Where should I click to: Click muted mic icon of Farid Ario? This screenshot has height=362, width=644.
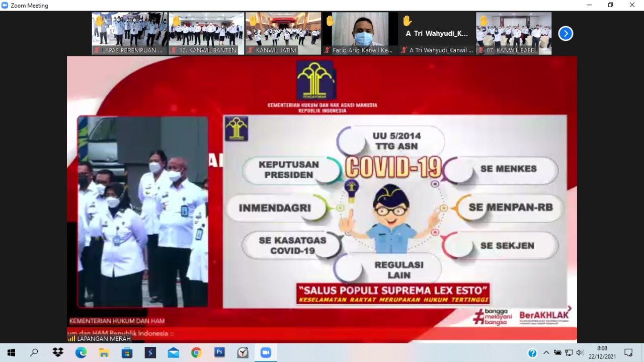tap(327, 50)
